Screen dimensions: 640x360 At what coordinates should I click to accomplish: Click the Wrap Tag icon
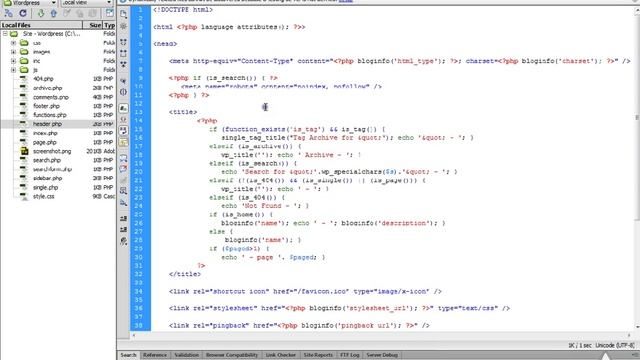coord(123,180)
